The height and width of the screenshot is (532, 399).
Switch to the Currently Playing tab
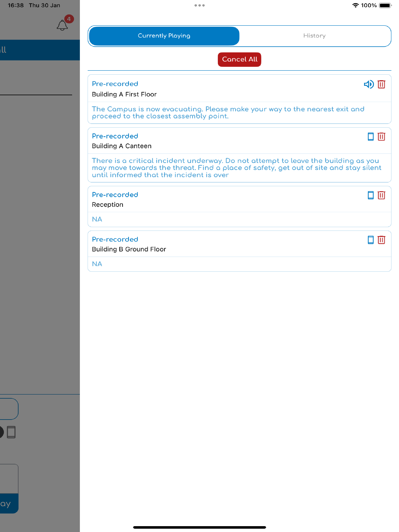pyautogui.click(x=164, y=36)
